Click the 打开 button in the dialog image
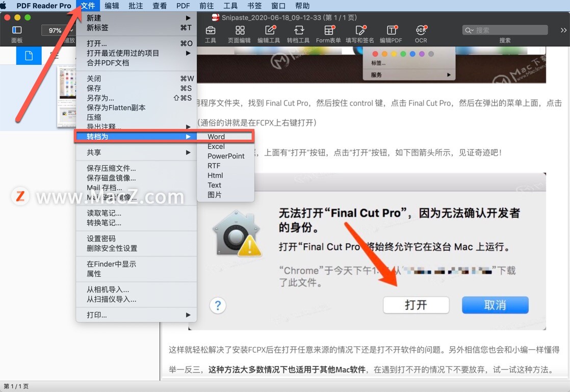570x392 pixels. [416, 305]
